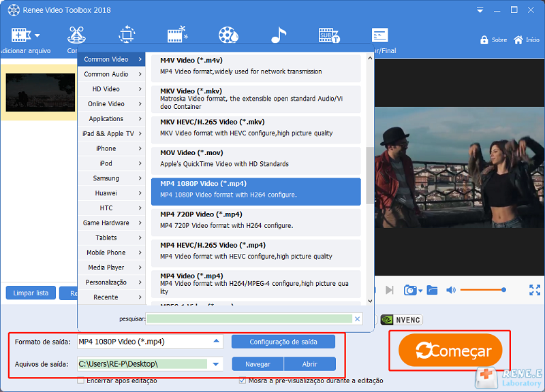Adjust the preview volume slider
This screenshot has height=392, width=545.
point(482,290)
